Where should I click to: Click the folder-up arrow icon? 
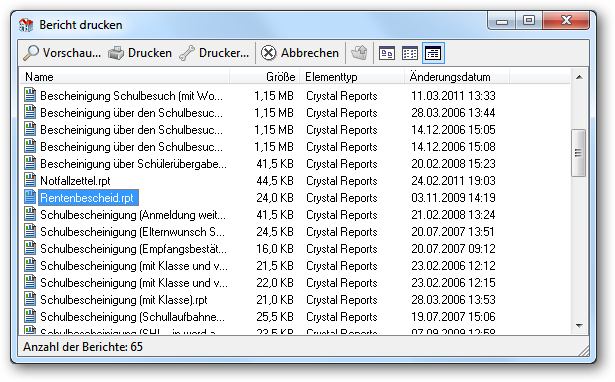(x=359, y=53)
